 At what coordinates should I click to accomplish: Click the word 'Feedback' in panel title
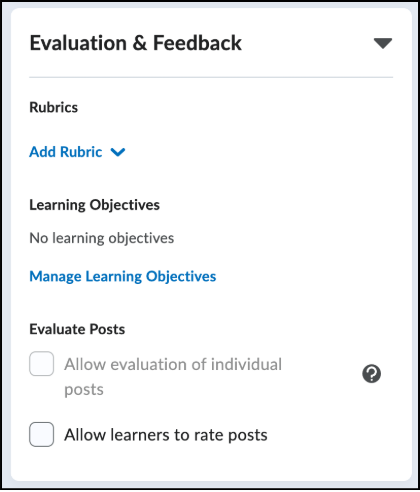[197, 43]
